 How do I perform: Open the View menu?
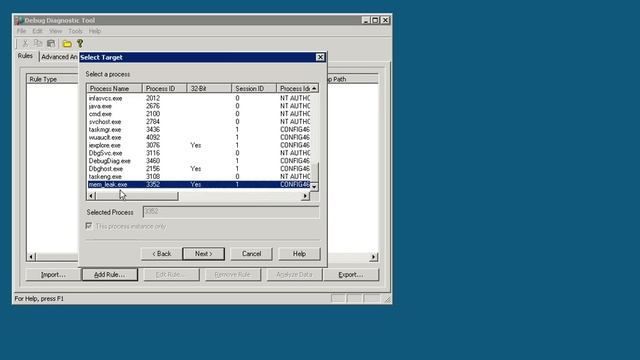56,31
